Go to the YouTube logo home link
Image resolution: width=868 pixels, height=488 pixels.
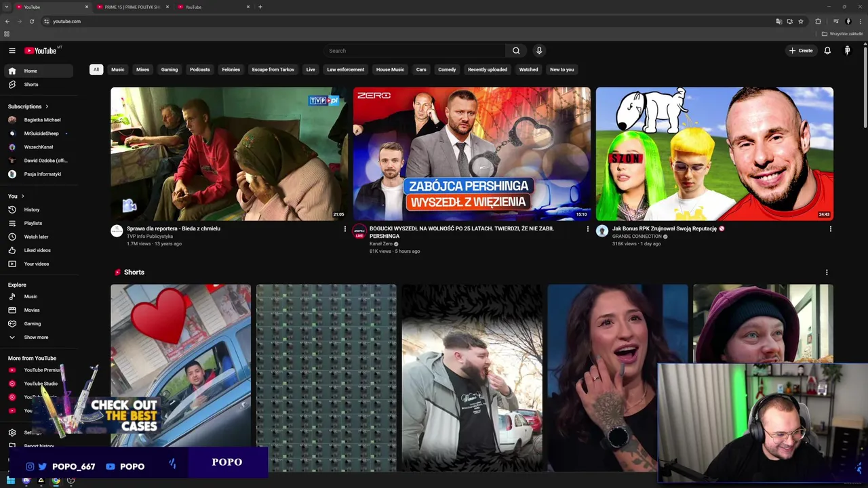click(42, 51)
